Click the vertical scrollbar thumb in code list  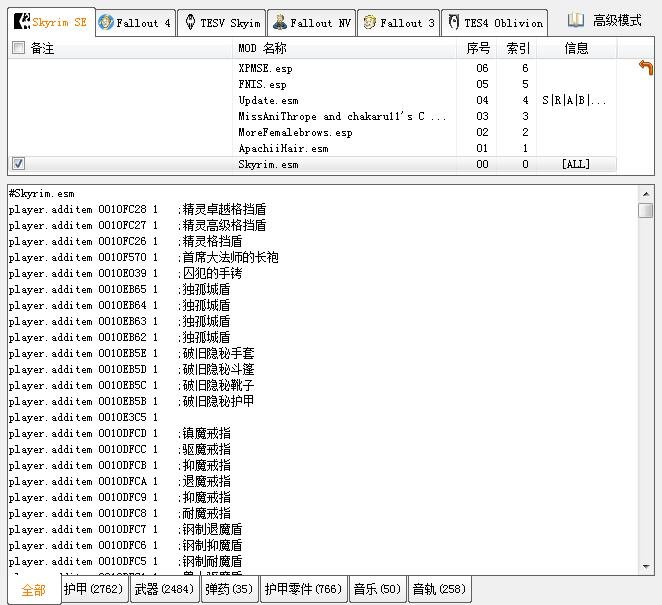click(x=646, y=210)
